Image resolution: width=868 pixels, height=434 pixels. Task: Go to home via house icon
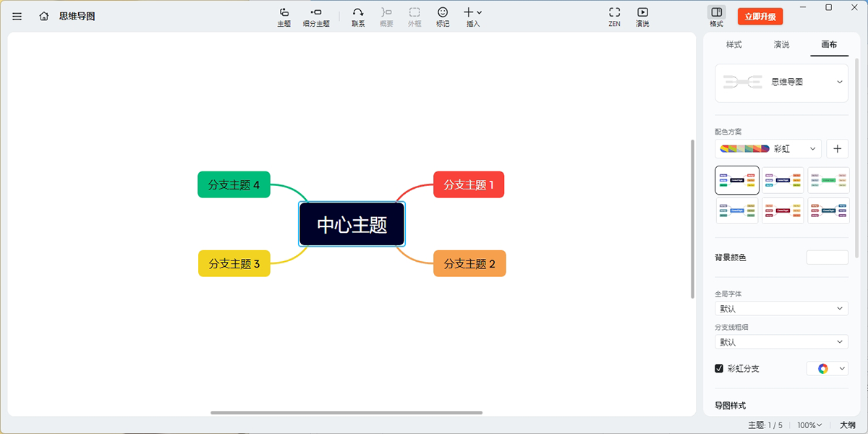(44, 16)
